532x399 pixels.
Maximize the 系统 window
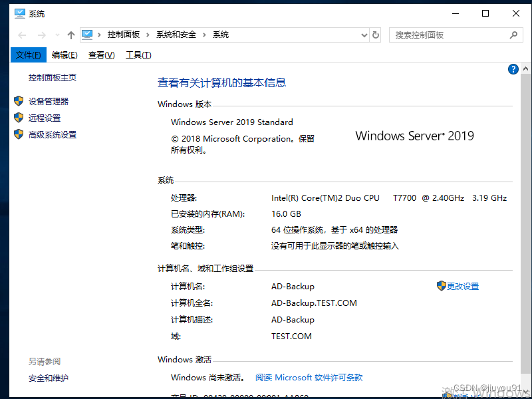[485, 13]
